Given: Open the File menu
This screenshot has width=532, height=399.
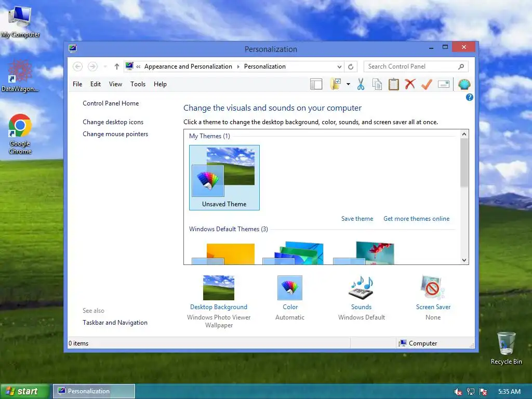Looking at the screenshot, I should 77,84.
